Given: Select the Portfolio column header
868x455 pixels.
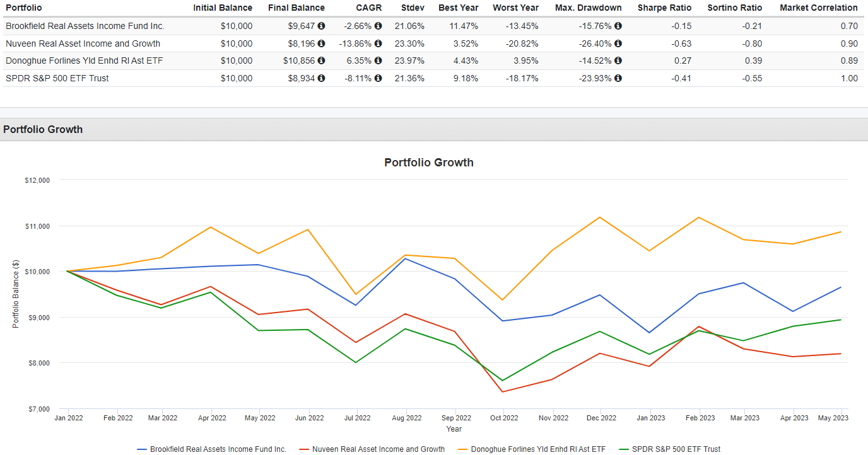Looking at the screenshot, I should click(x=23, y=8).
